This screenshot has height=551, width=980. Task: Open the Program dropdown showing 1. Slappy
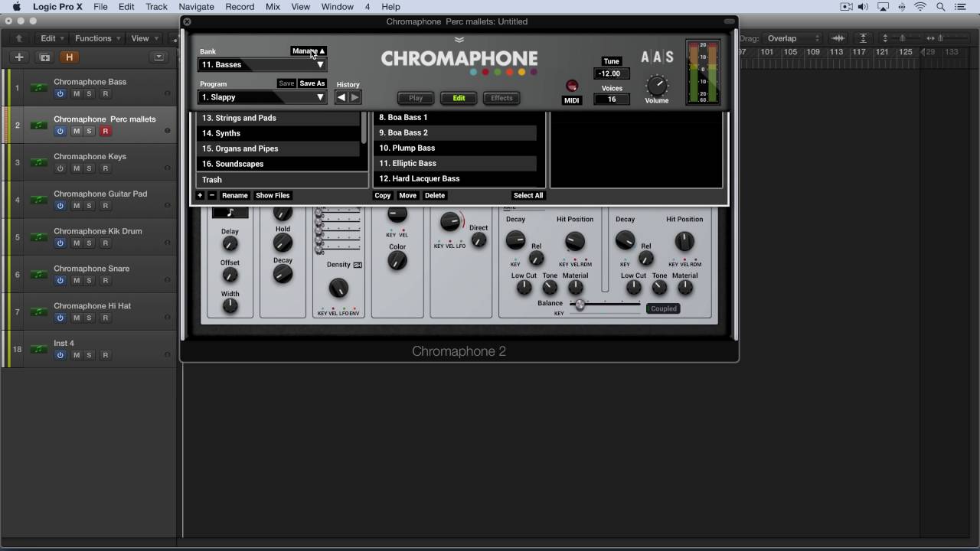[263, 97]
